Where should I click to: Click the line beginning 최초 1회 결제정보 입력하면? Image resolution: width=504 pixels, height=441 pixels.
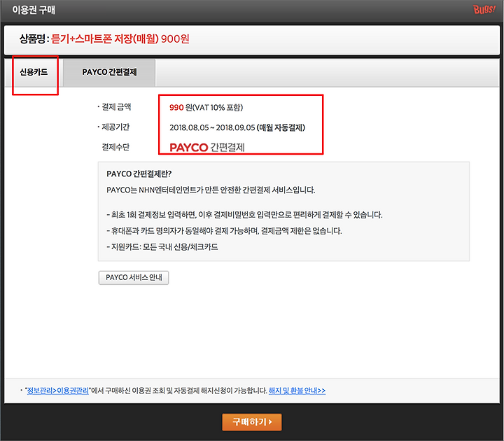244,215
